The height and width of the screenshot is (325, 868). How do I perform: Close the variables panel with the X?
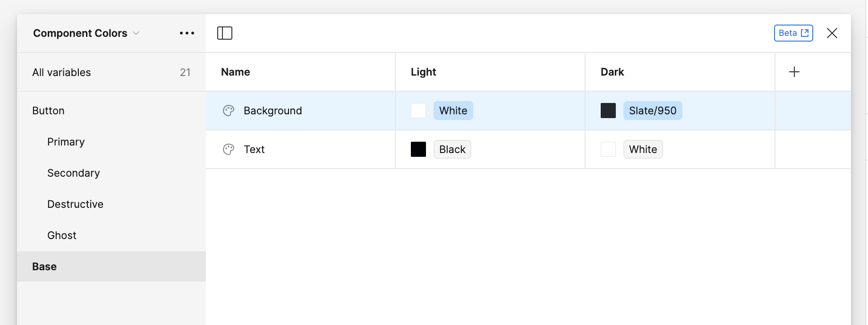click(832, 33)
